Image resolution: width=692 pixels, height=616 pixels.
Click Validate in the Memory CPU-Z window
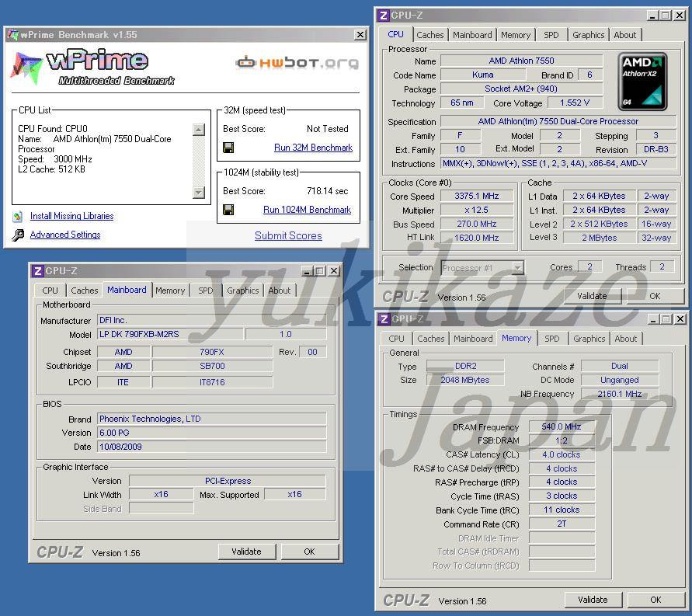coord(593,600)
